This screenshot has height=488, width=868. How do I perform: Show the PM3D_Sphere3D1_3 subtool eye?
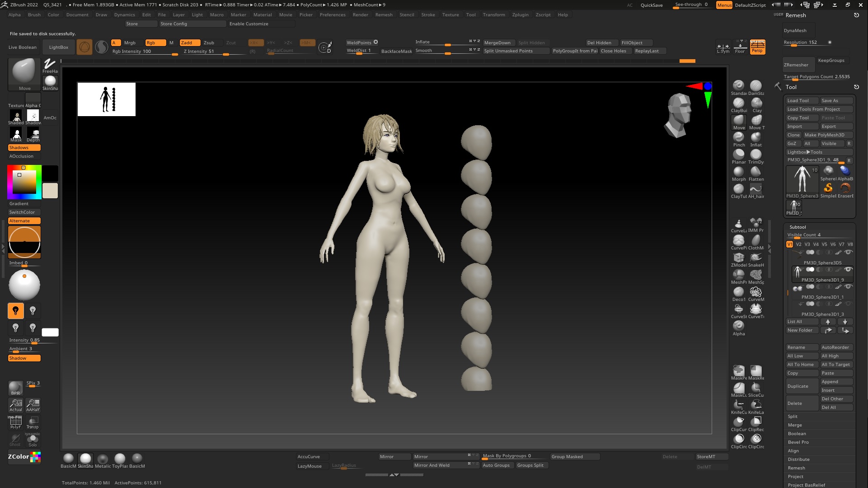coord(848,304)
